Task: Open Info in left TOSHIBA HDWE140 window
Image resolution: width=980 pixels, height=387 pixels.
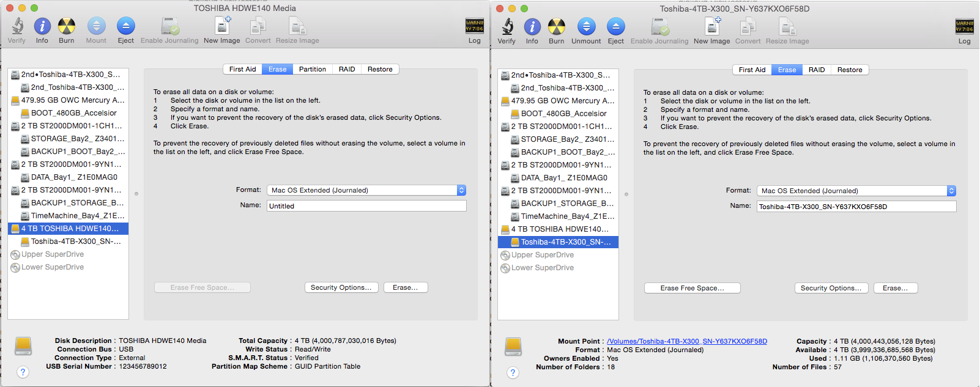Action: point(42,26)
